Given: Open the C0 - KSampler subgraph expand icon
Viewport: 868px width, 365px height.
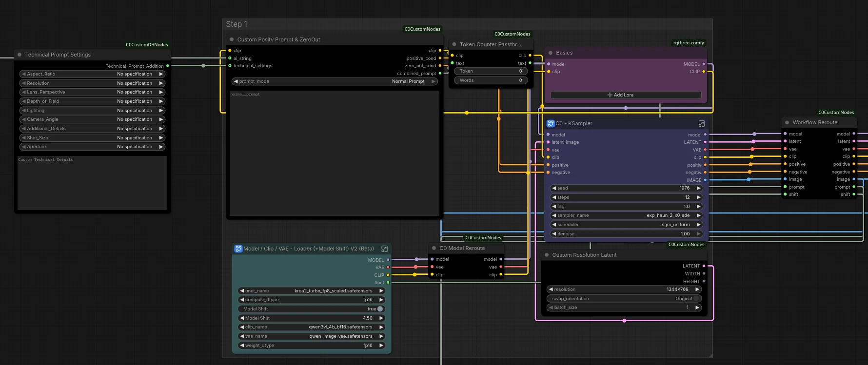Looking at the screenshot, I should click(702, 123).
